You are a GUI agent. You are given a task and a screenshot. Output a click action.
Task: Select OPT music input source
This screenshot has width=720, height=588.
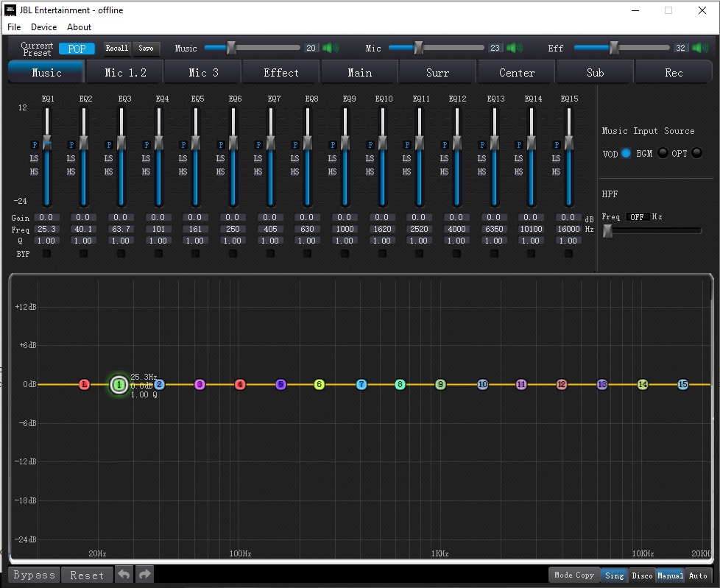coord(696,153)
